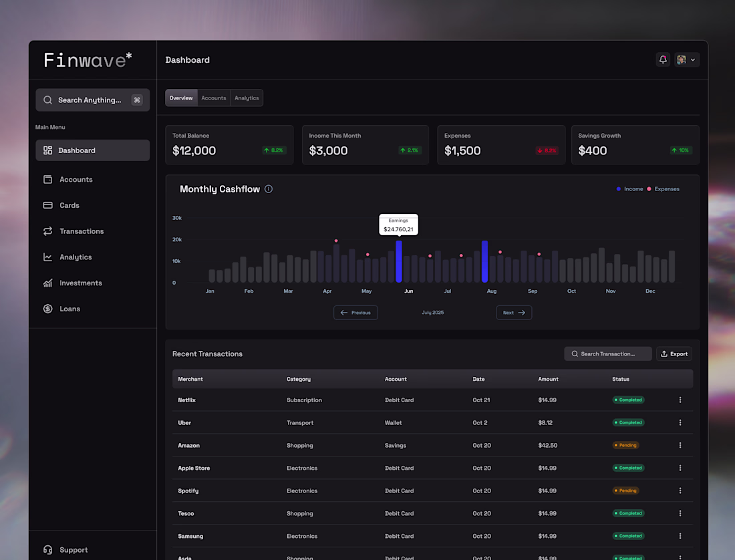Select the Overview tab

tap(181, 98)
